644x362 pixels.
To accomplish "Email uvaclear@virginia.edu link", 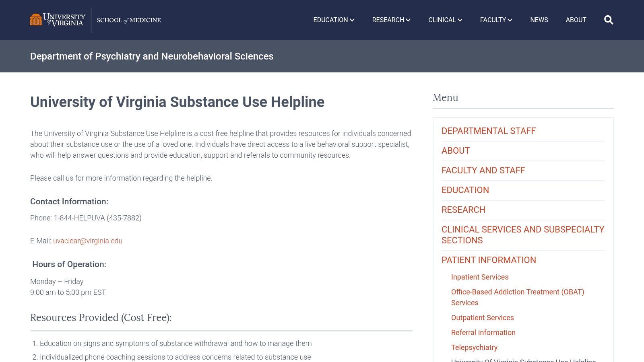I will [88, 241].
